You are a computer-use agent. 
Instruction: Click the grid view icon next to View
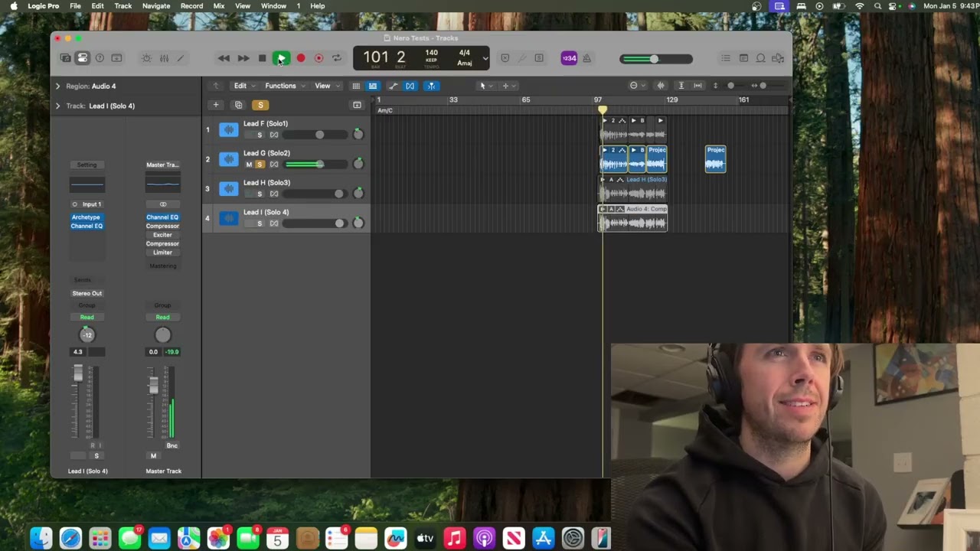click(x=356, y=86)
